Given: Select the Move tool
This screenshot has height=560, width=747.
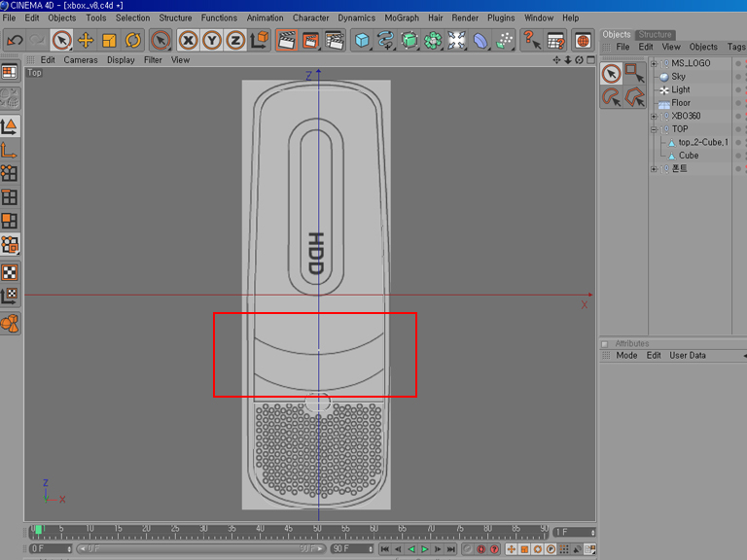Looking at the screenshot, I should tap(86, 41).
